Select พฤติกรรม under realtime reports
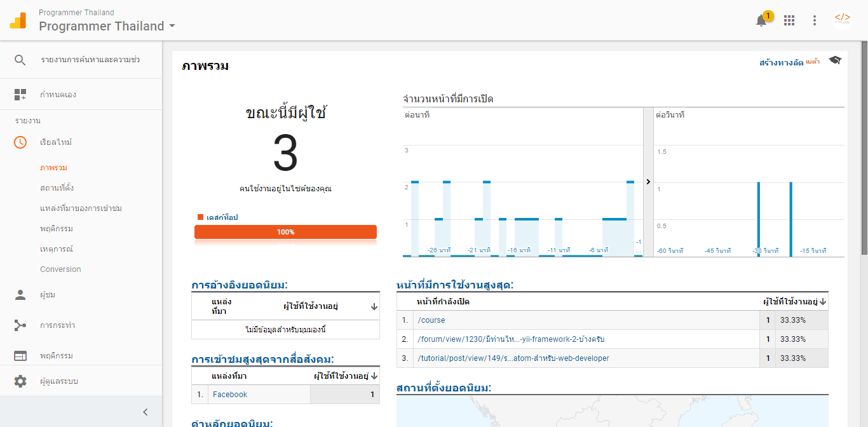Image resolution: width=868 pixels, height=427 pixels. coord(56,229)
